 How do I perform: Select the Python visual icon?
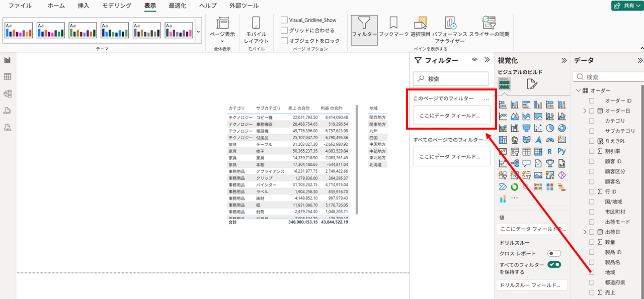pos(561,151)
